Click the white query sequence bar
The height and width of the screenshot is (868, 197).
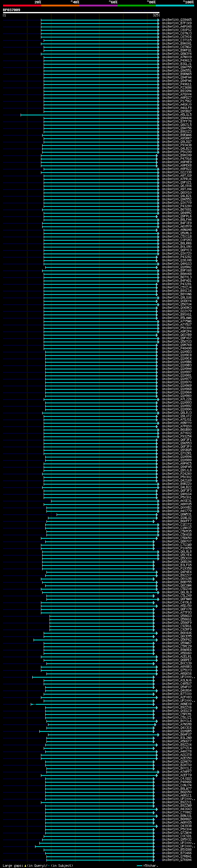(x=81, y=12)
